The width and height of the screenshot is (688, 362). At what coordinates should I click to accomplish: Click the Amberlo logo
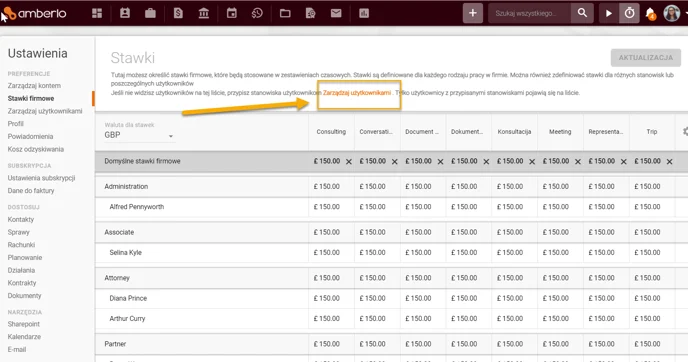(35, 13)
